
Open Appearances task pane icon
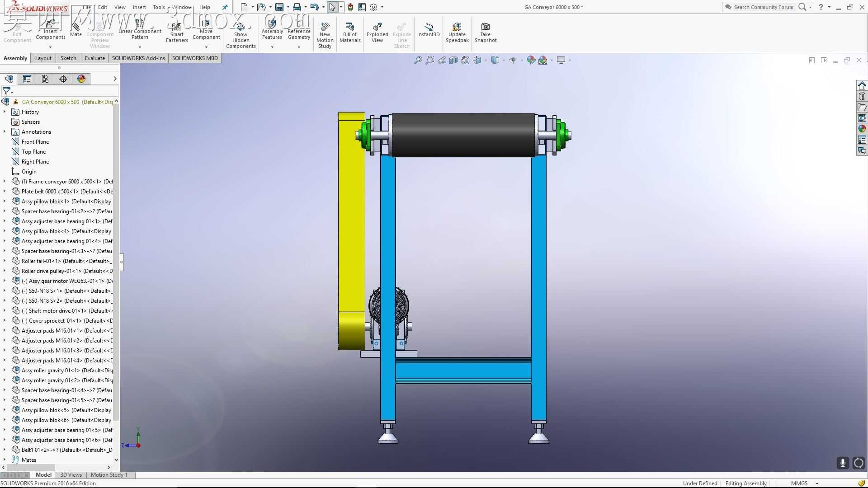pyautogui.click(x=862, y=129)
